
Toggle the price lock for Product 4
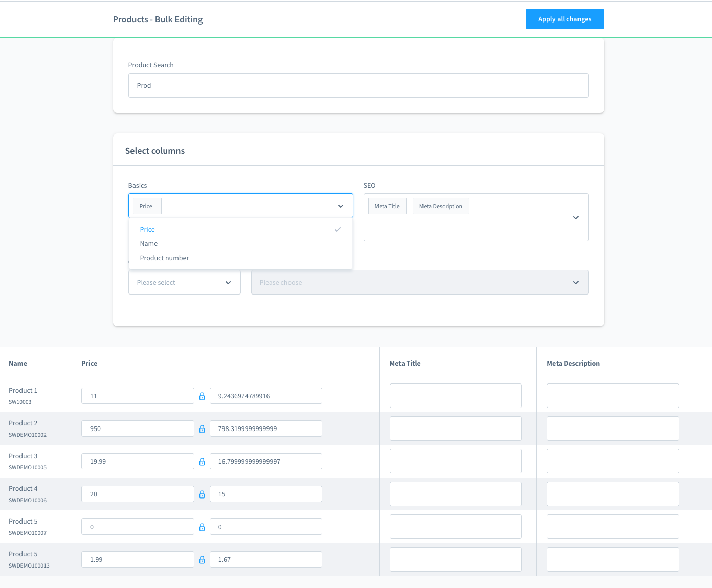pos(202,494)
